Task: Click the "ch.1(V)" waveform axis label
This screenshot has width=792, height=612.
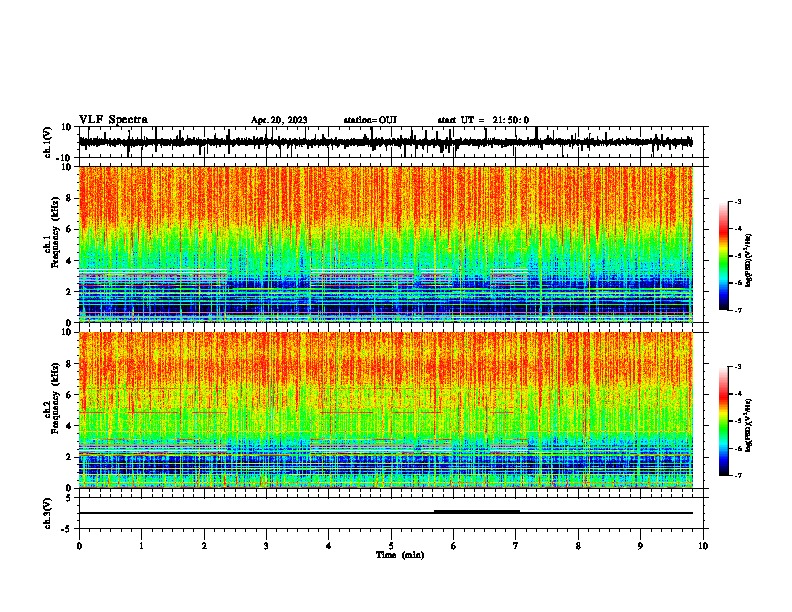Action: 48,142
